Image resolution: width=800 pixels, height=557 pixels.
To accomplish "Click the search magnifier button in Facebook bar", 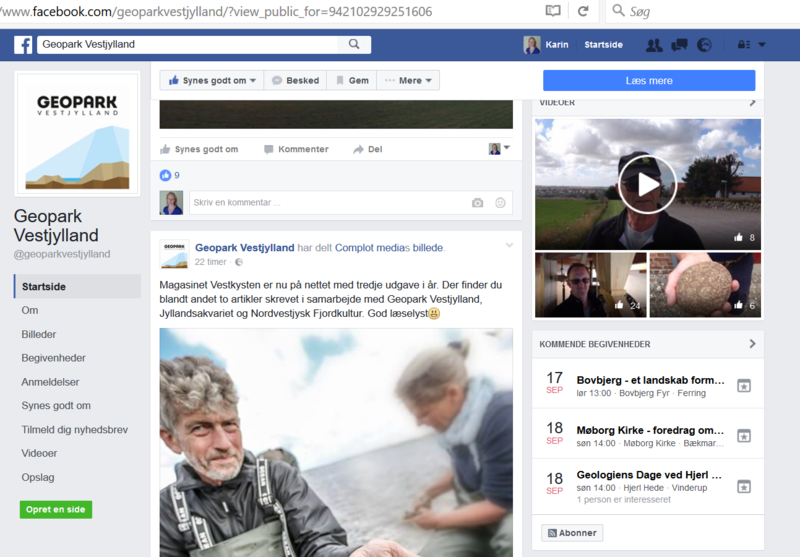I will click(x=354, y=44).
